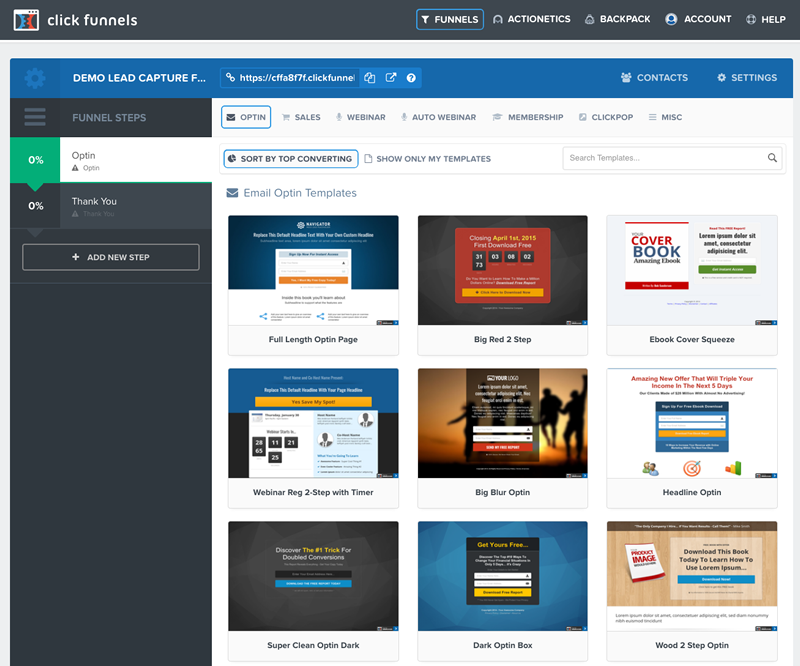Choose Webinar Reg 2-Step with Timer template
Screen dimensions: 800x666
coord(313,438)
